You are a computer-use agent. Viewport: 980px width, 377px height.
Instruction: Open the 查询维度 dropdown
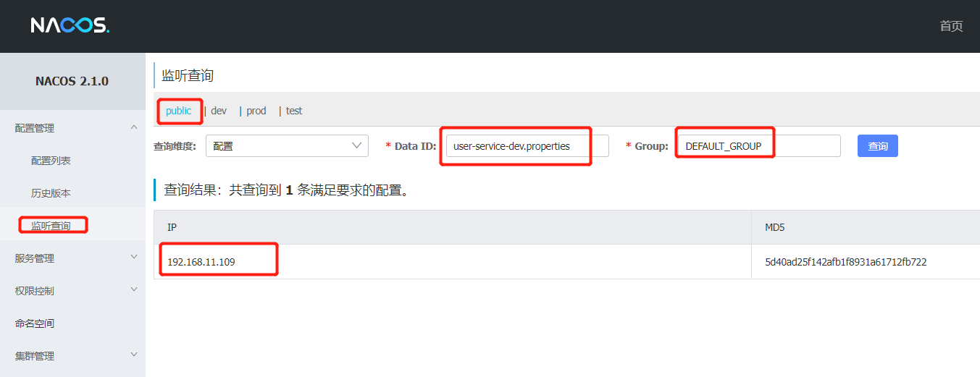click(x=287, y=146)
